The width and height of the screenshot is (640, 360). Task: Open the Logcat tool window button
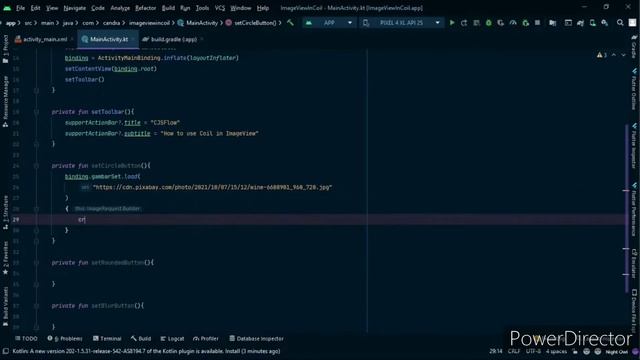(x=172, y=339)
